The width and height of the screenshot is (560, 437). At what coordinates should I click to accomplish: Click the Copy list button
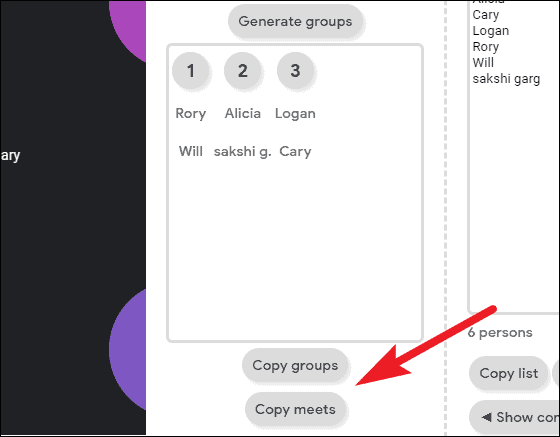click(x=509, y=373)
